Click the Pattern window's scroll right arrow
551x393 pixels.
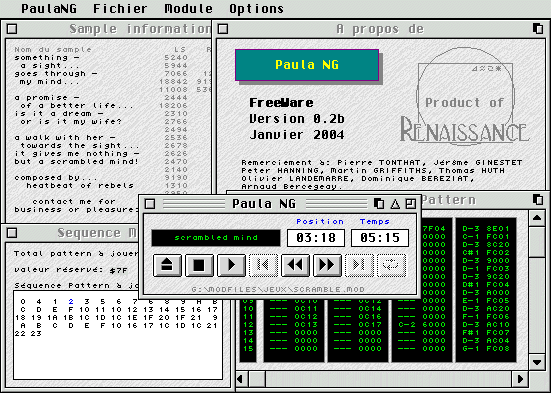click(521, 379)
